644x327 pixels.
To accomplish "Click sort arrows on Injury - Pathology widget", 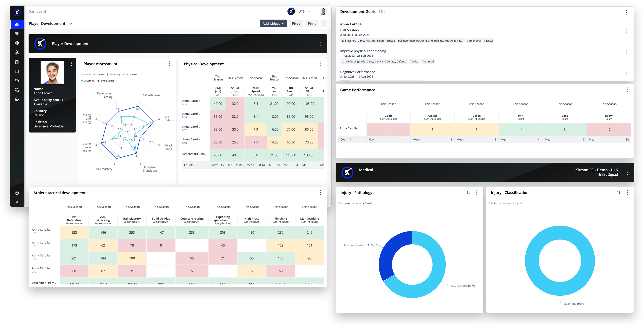I will pos(468,193).
